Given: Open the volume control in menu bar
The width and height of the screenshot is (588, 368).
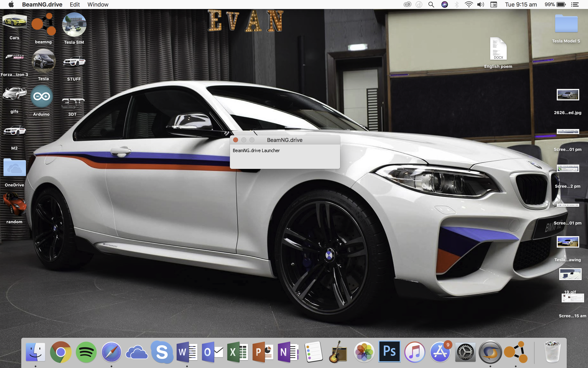Looking at the screenshot, I should click(x=481, y=4).
